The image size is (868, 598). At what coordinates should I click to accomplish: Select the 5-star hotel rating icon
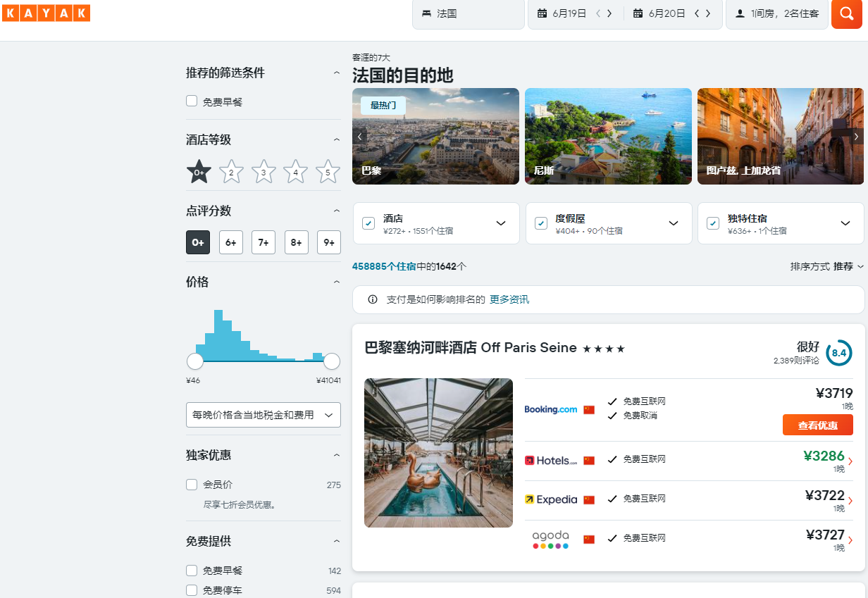pos(328,172)
